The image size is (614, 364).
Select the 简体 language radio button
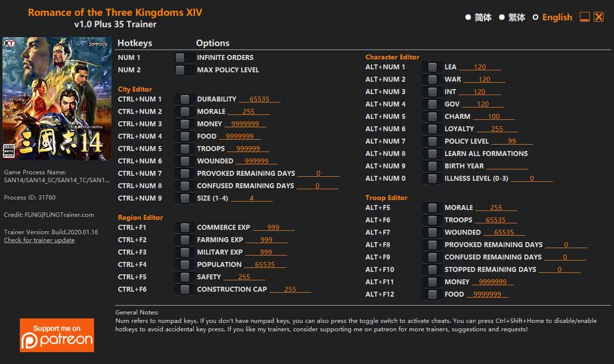[468, 17]
